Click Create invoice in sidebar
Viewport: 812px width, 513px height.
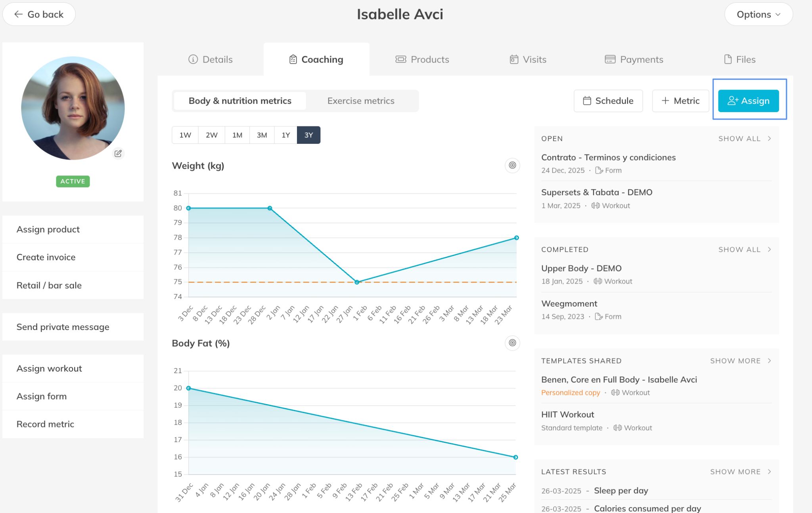click(46, 257)
